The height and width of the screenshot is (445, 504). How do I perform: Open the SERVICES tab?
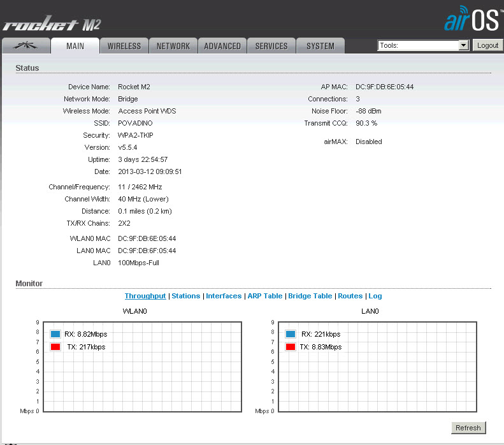271,46
